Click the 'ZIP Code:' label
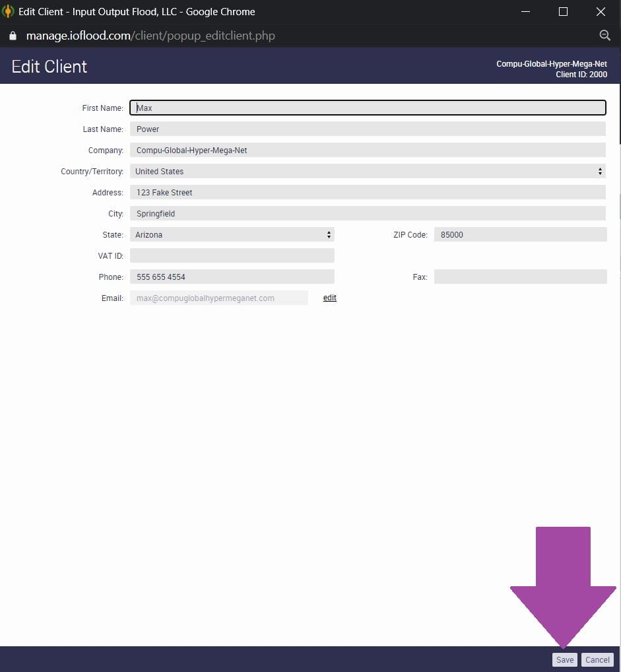This screenshot has height=672, width=621. coord(410,235)
